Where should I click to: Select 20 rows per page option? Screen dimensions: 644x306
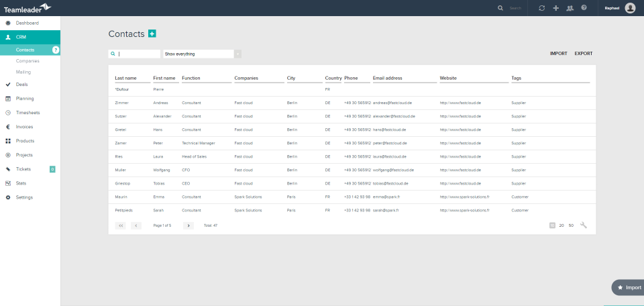click(x=561, y=225)
